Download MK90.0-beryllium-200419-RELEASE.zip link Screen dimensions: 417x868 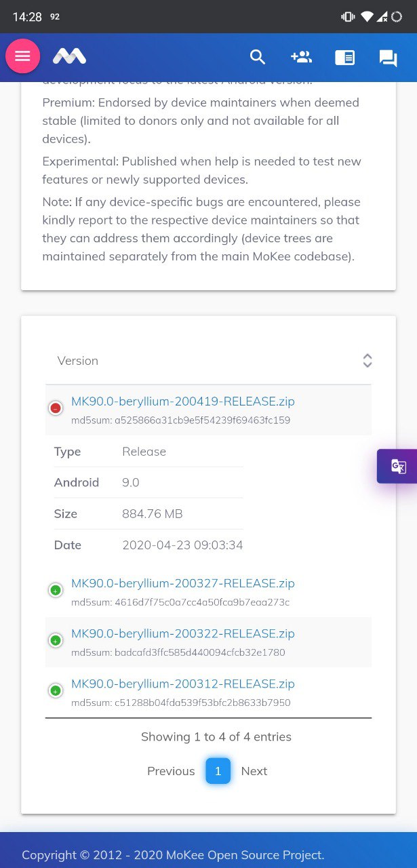point(183,401)
